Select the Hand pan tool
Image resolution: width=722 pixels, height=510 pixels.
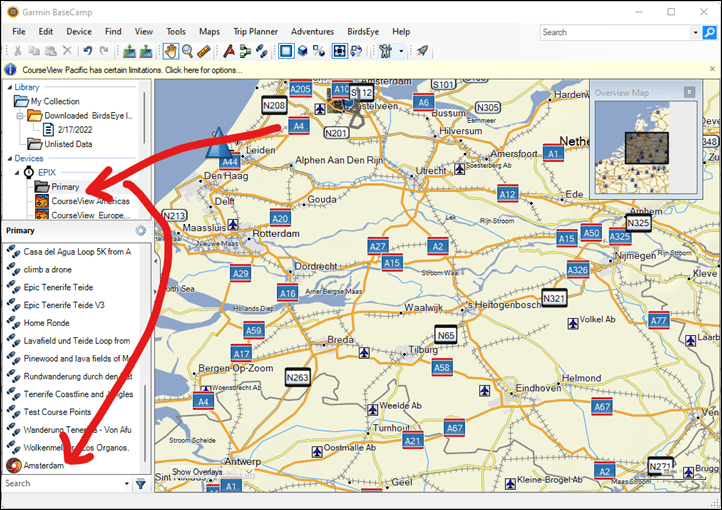[171, 51]
